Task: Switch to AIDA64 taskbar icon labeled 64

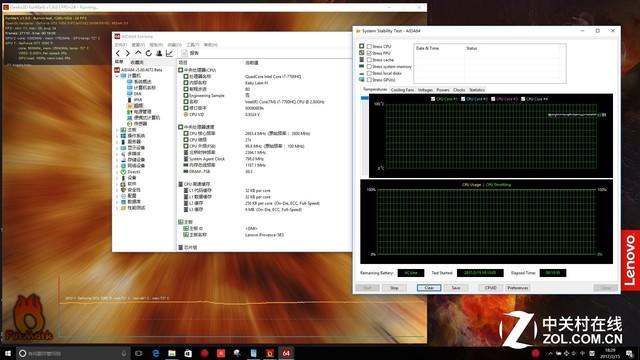Action: pos(286,353)
